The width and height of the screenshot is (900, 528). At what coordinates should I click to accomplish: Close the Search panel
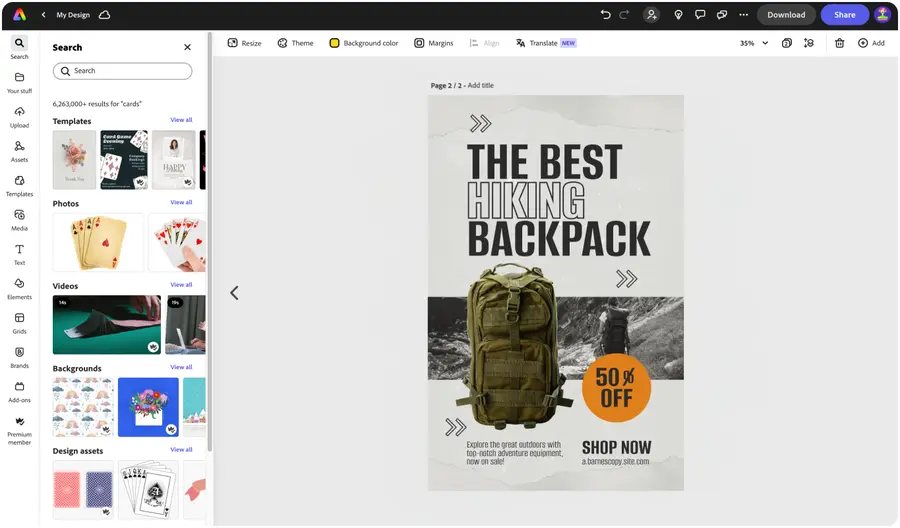tap(187, 47)
